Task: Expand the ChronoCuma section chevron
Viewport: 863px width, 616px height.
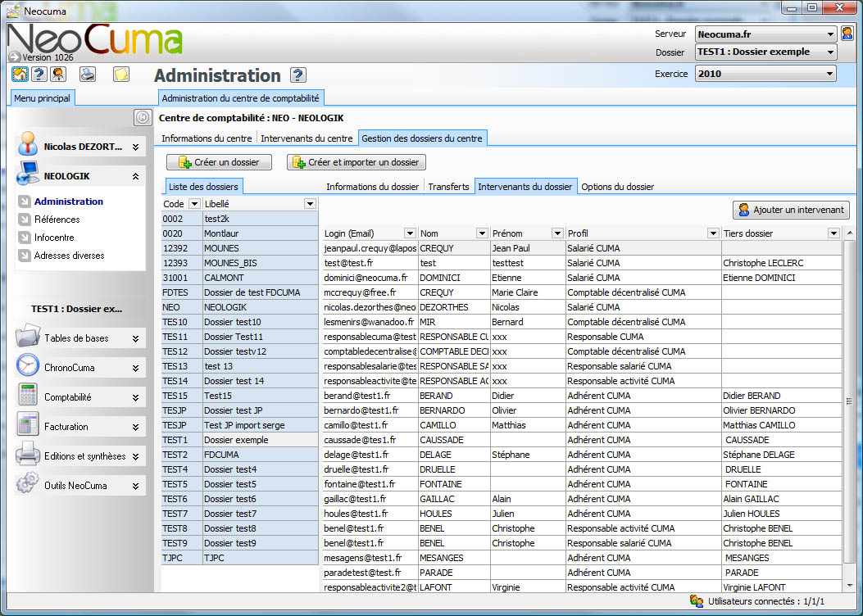Action: click(x=135, y=368)
